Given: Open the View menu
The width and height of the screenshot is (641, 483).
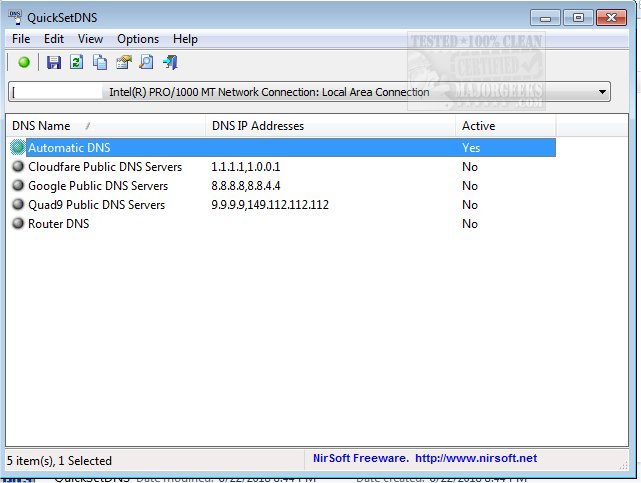Looking at the screenshot, I should pyautogui.click(x=90, y=39).
